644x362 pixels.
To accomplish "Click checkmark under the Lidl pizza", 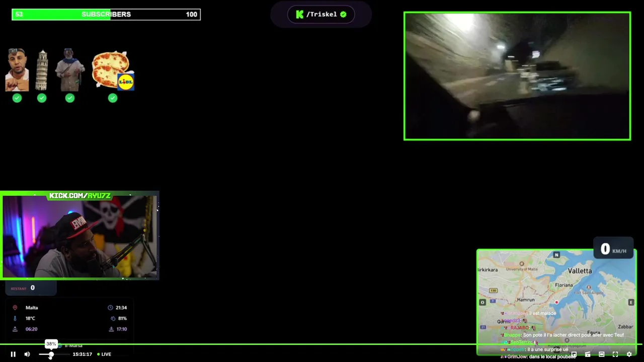I will point(113,98).
